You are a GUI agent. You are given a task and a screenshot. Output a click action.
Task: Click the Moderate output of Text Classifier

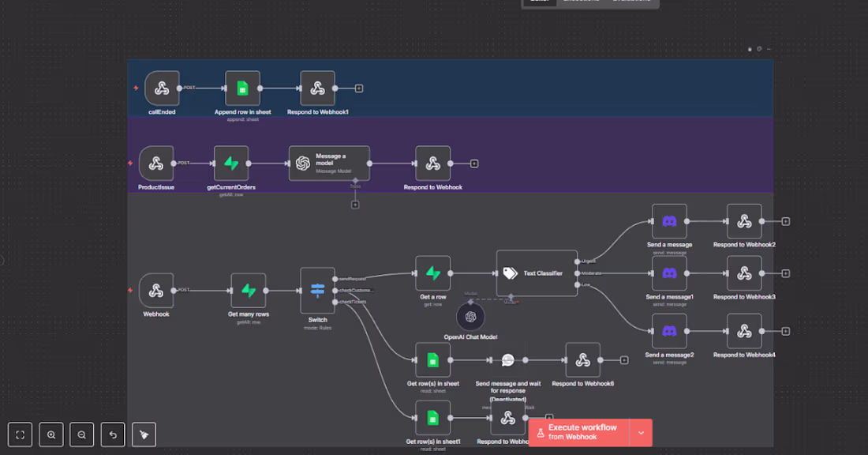point(578,273)
